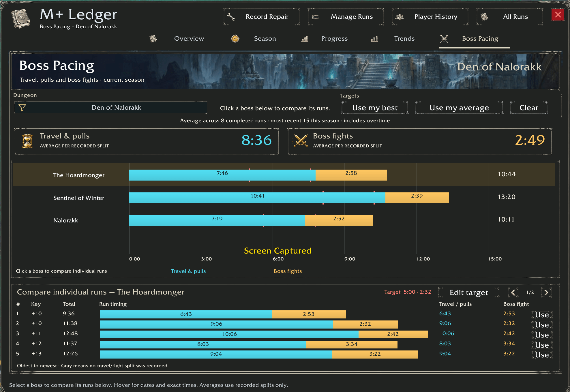Click Use my best target button
Viewport: 570px width, 392px height.
375,108
